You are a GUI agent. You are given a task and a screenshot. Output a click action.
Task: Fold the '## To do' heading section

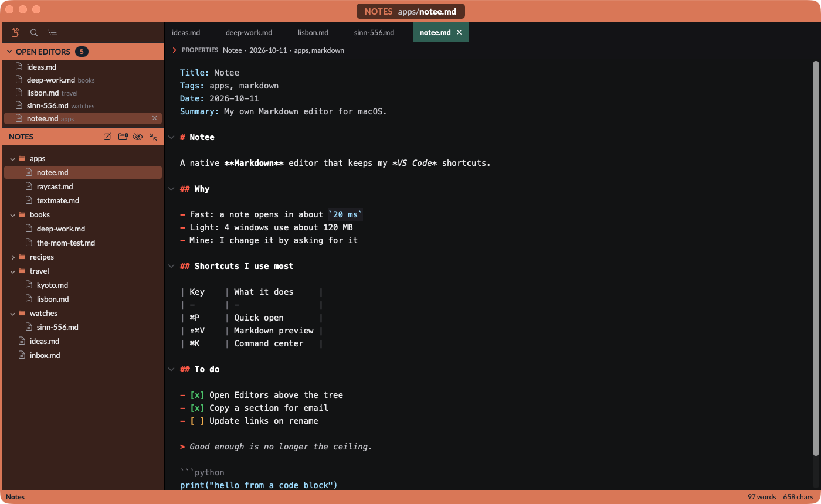click(x=171, y=369)
